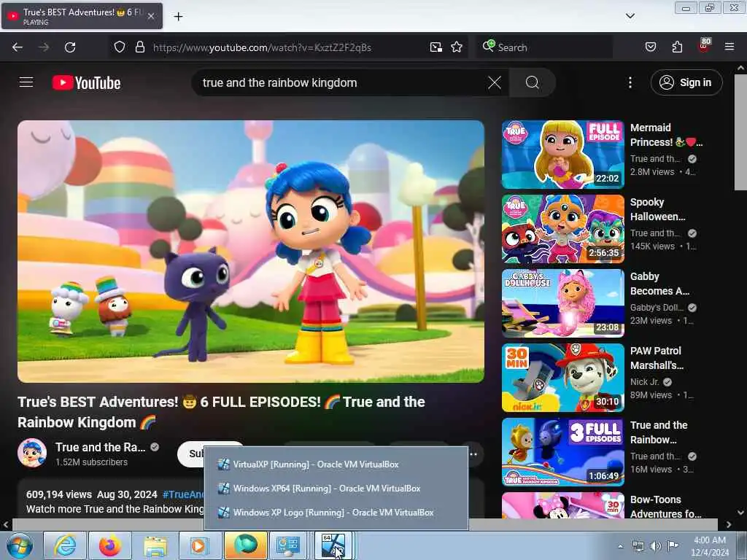Click the page vertical scrollbar thumb
The image size is (747, 560).
pyautogui.click(x=740, y=132)
